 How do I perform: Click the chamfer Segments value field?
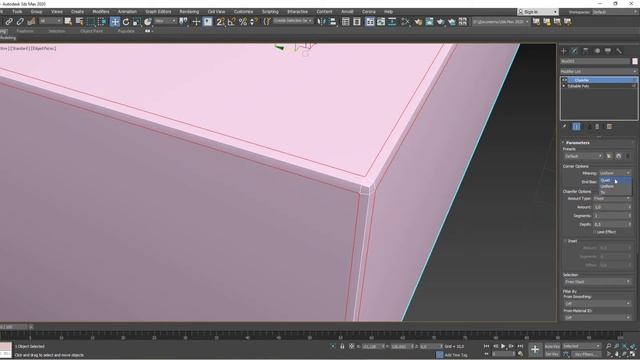point(610,216)
